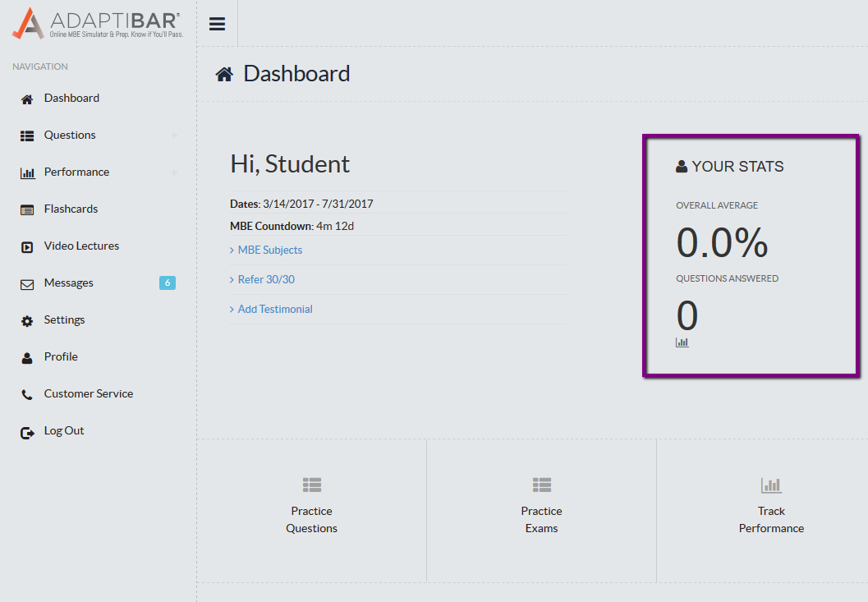Expand the MBE Subjects link
Image resolution: width=868 pixels, height=602 pixels.
[269, 250]
